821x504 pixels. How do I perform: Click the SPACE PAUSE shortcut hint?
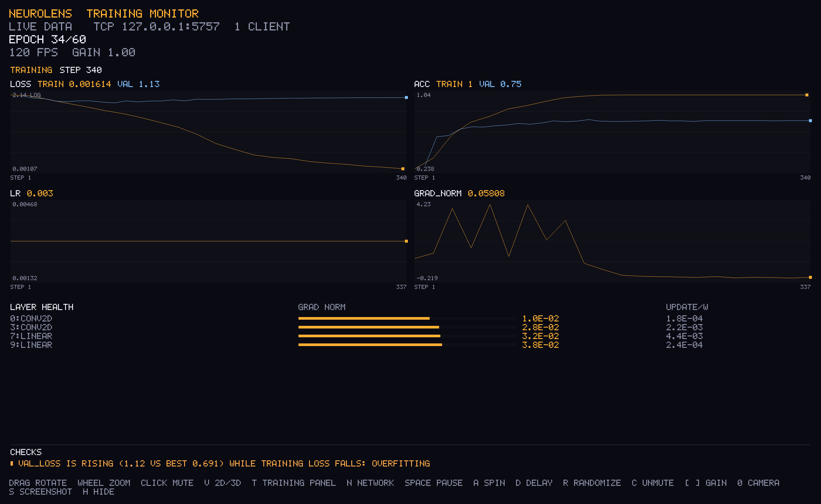(x=433, y=483)
